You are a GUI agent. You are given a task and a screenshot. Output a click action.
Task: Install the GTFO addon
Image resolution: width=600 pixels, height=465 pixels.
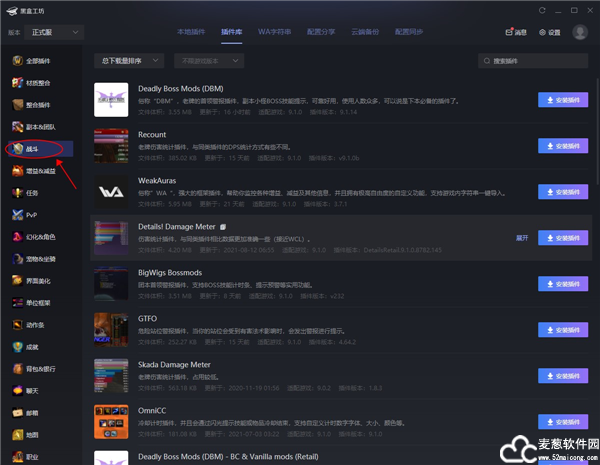[563, 330]
